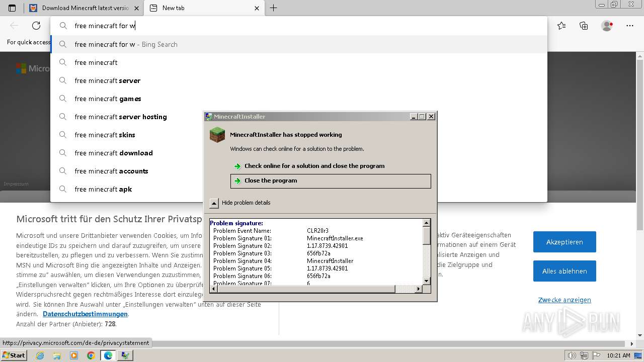This screenshot has width=644, height=362.
Task: Click problem details scroll up arrow
Action: [427, 223]
